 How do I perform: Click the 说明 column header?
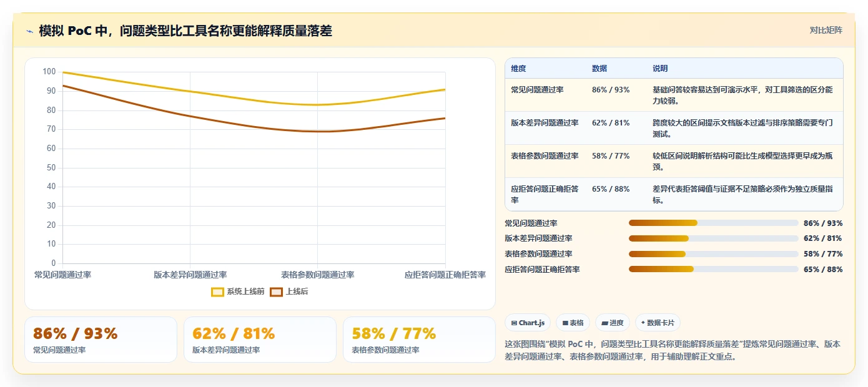point(660,69)
